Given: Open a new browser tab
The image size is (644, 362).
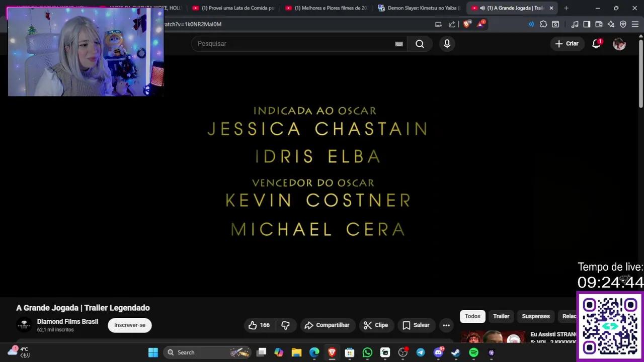Looking at the screenshot, I should pyautogui.click(x=566, y=8).
